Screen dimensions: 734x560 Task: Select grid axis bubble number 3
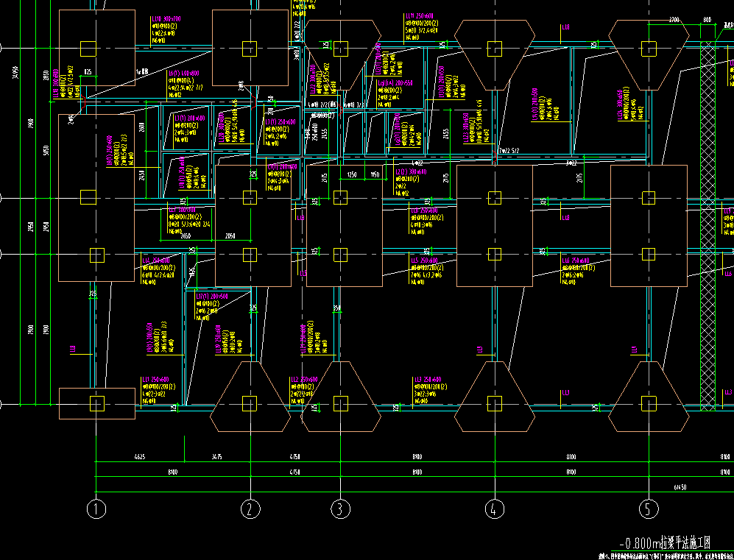[x=340, y=509]
